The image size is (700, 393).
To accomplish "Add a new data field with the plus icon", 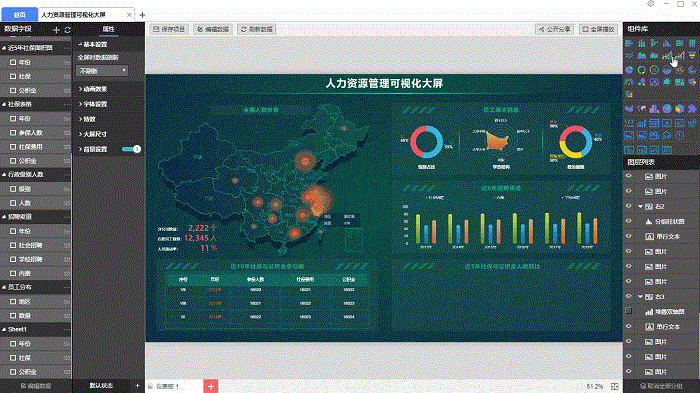I will (56, 29).
